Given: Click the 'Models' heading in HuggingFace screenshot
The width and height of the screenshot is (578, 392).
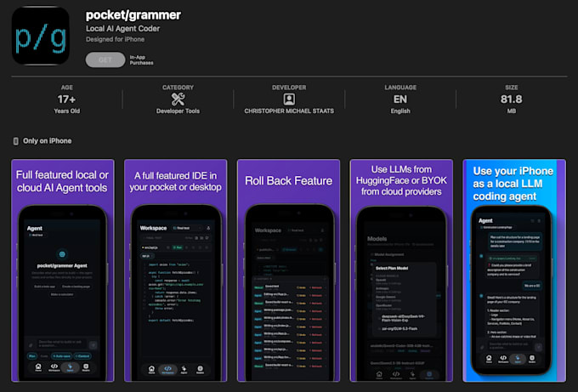Looking at the screenshot, I should tap(377, 239).
